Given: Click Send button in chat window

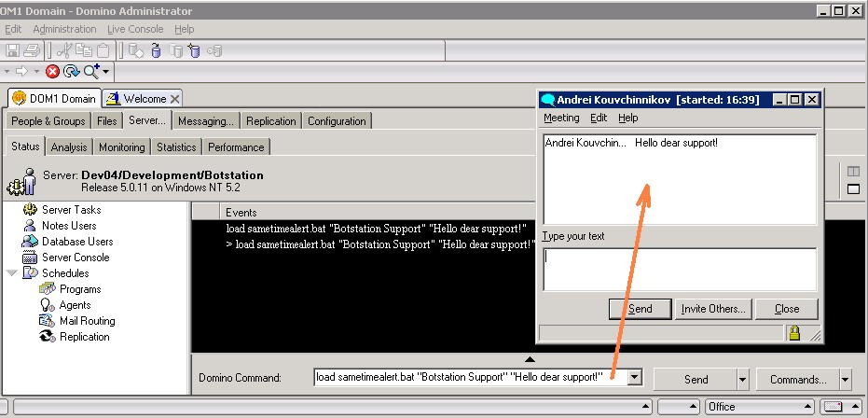Looking at the screenshot, I should [640, 310].
